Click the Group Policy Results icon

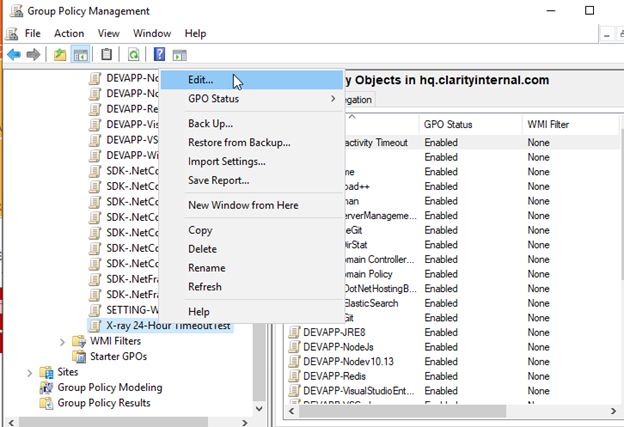point(47,403)
